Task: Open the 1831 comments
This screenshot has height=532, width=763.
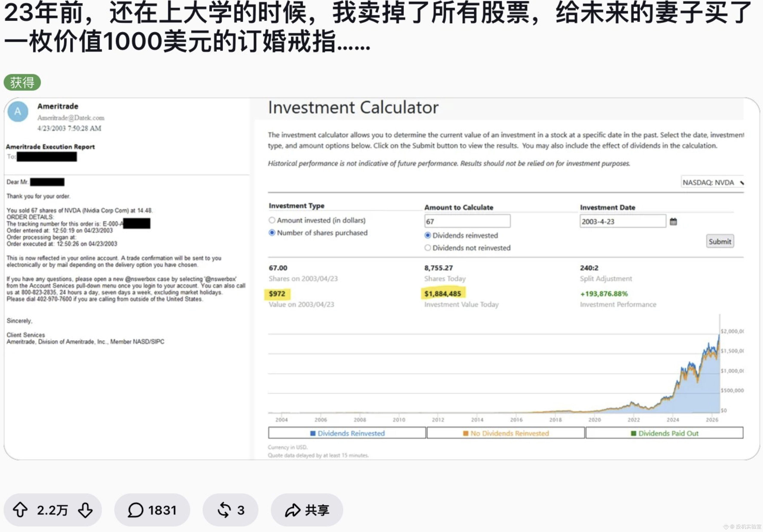Action: [152, 510]
